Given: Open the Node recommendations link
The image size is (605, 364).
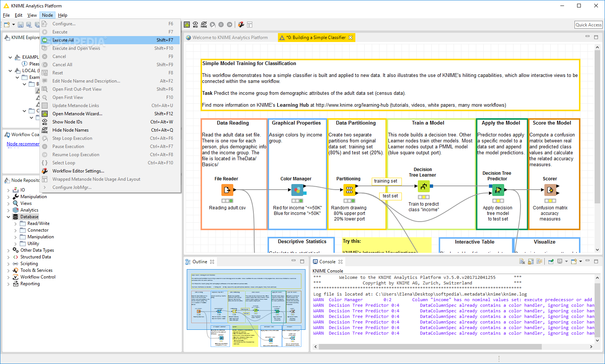Looking at the screenshot, I should 23,144.
